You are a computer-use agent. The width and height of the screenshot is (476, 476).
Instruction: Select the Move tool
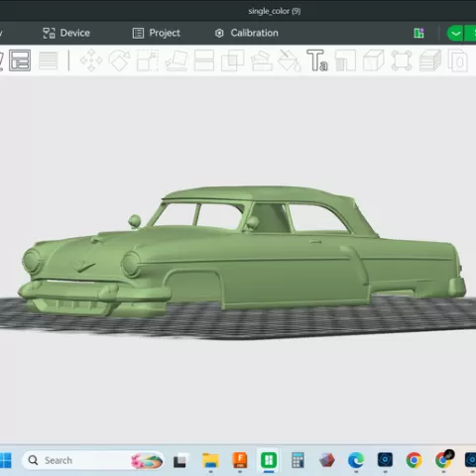(x=91, y=60)
